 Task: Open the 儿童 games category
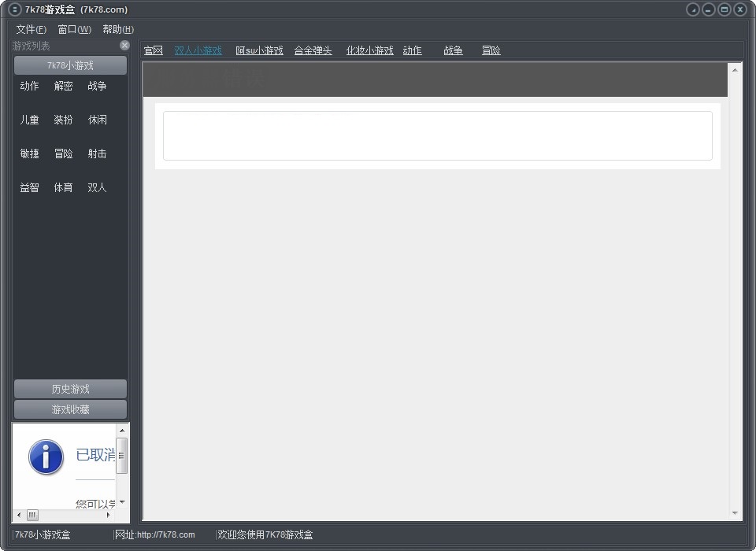[29, 120]
